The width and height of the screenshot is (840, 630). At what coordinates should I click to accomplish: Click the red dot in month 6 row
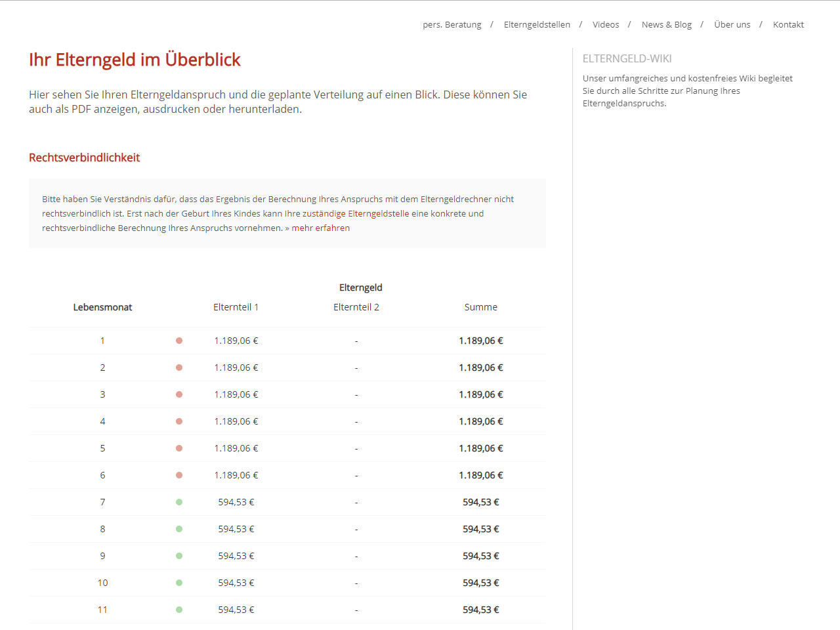(179, 475)
